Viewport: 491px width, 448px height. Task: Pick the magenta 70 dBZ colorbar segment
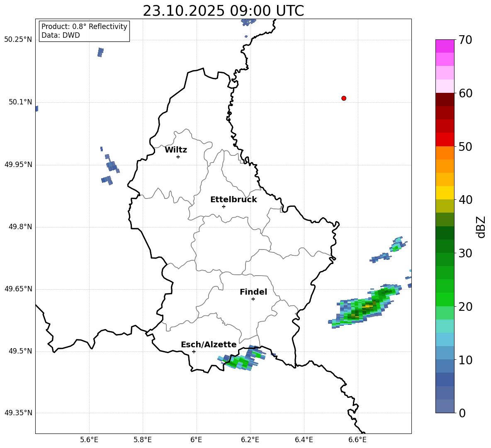tap(445, 46)
